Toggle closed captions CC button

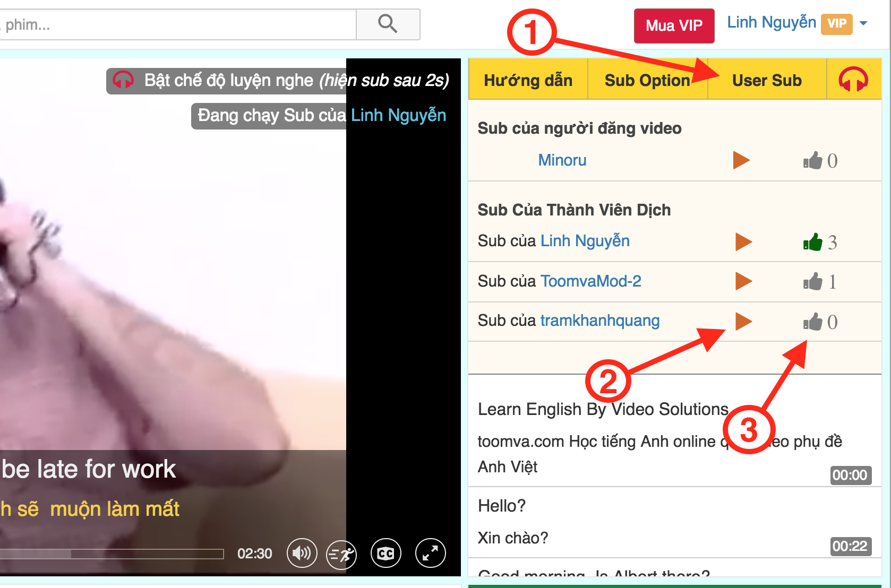(385, 554)
